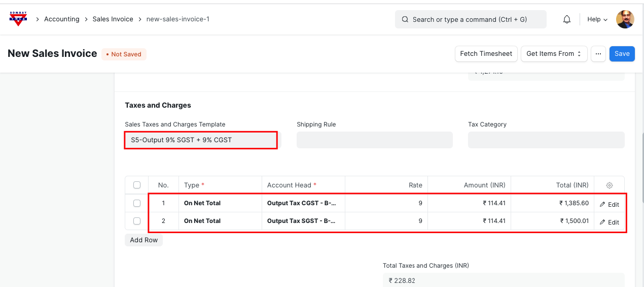
Task: Click the Shipping Rule input field
Action: tap(374, 140)
